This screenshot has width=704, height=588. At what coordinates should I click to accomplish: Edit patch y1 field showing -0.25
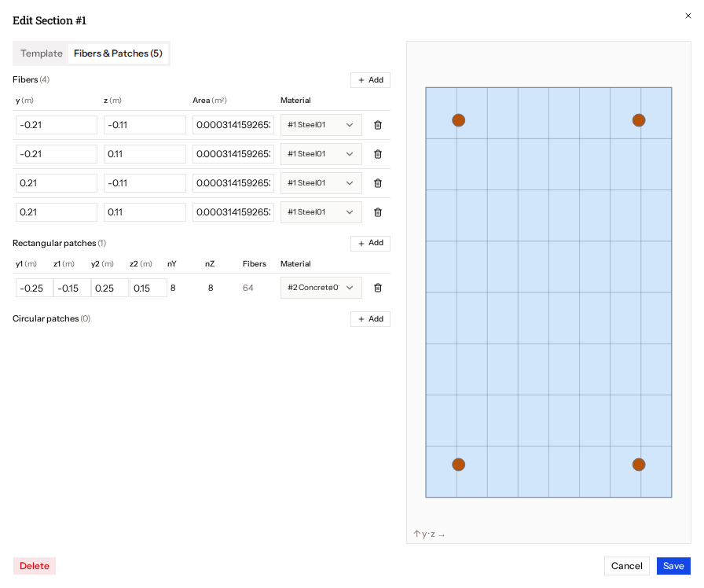[34, 288]
